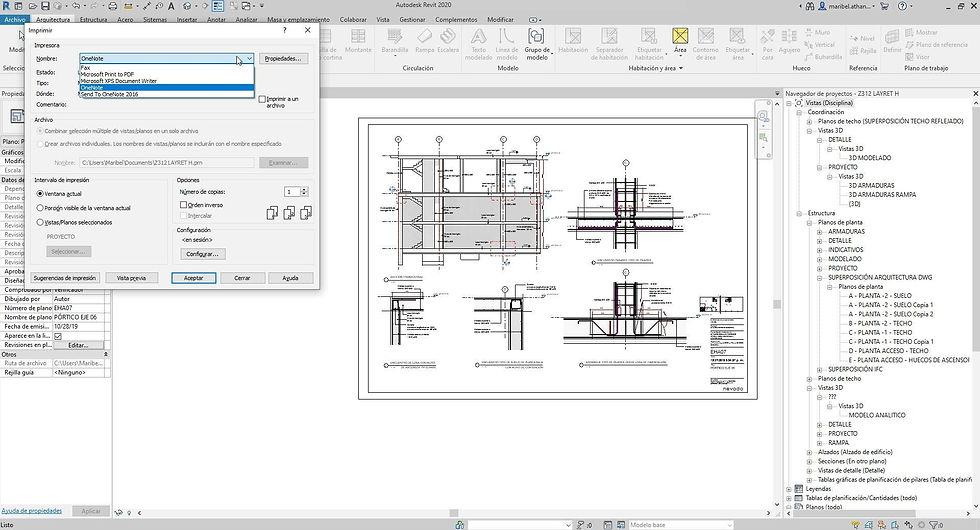Switch to the Gestionar ribbon tab
Image resolution: width=980 pixels, height=530 pixels.
click(412, 19)
